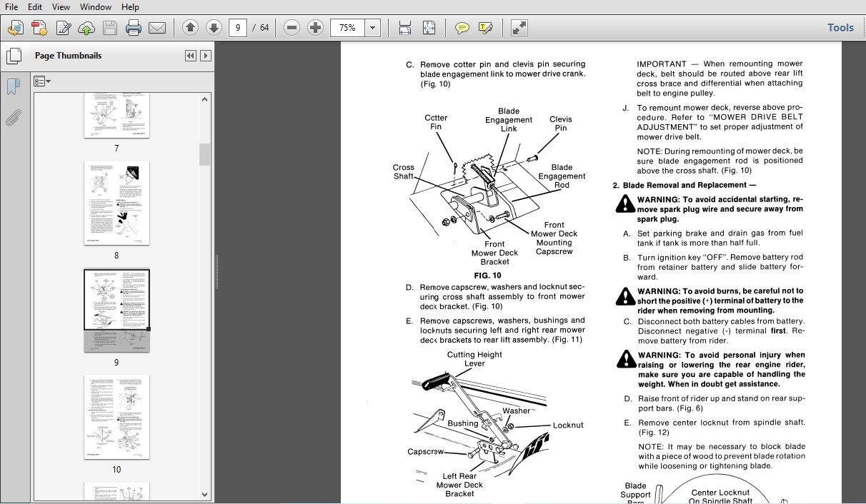
Task: Click the Highlight text tool icon
Action: tap(486, 28)
